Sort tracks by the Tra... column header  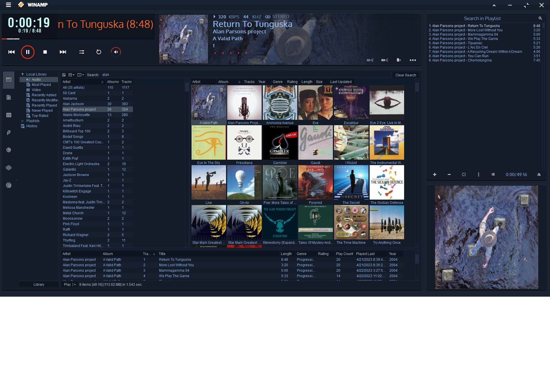coord(149,254)
